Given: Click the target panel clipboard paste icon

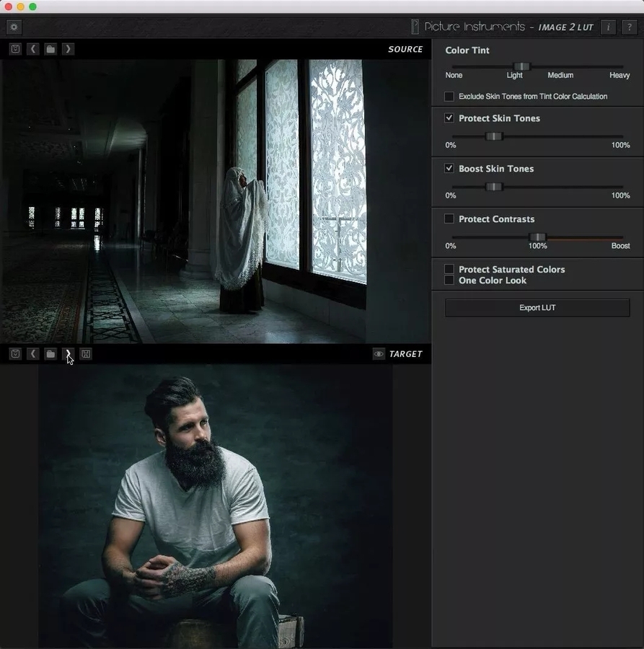Looking at the screenshot, I should click(15, 354).
